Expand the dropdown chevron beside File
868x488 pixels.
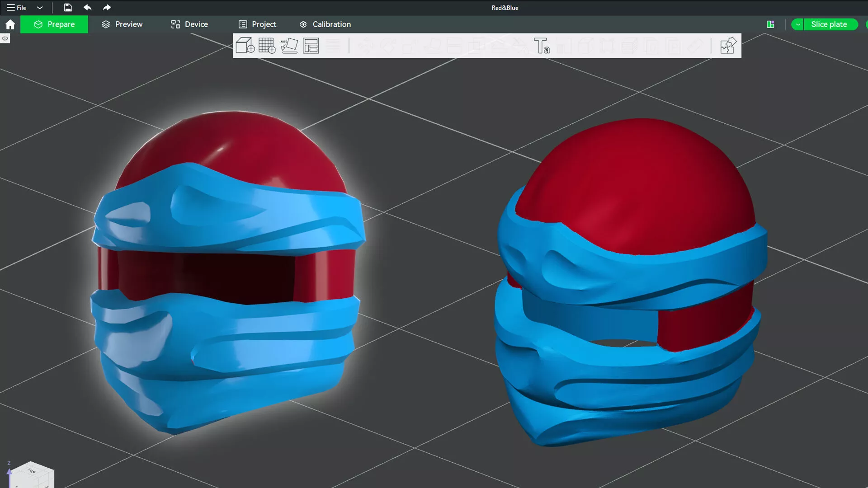click(40, 8)
